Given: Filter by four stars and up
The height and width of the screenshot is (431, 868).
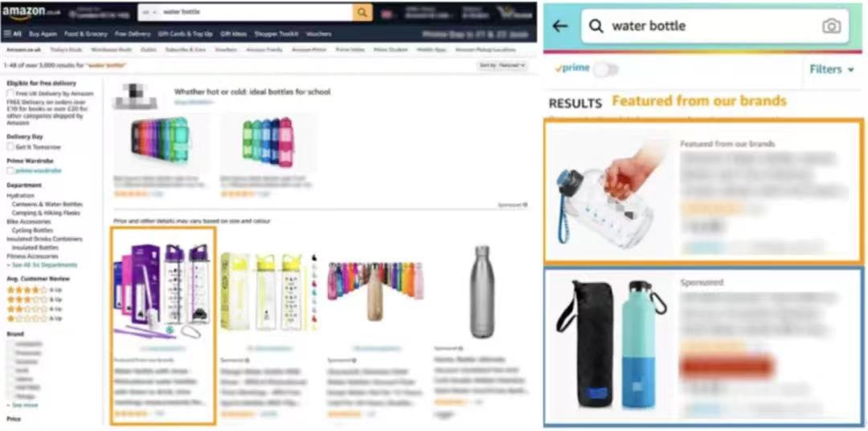Looking at the screenshot, I should (34, 289).
